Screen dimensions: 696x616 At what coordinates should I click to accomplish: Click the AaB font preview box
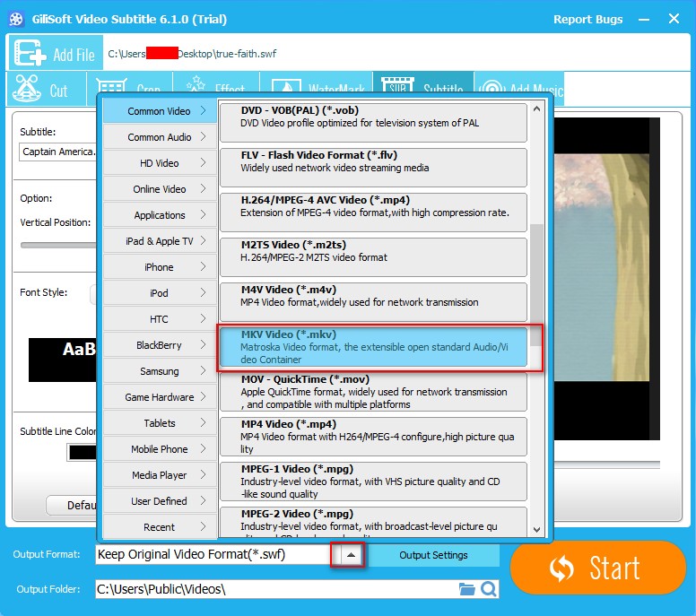(63, 360)
